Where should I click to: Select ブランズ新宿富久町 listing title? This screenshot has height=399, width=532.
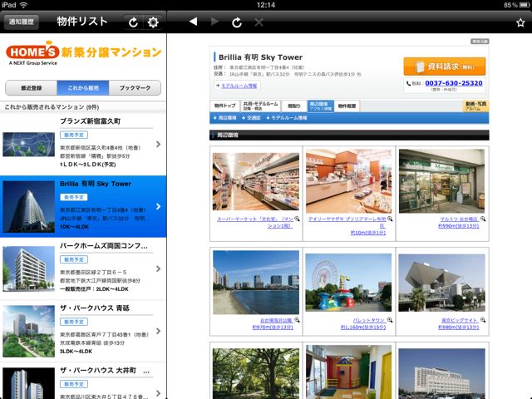pyautogui.click(x=91, y=121)
